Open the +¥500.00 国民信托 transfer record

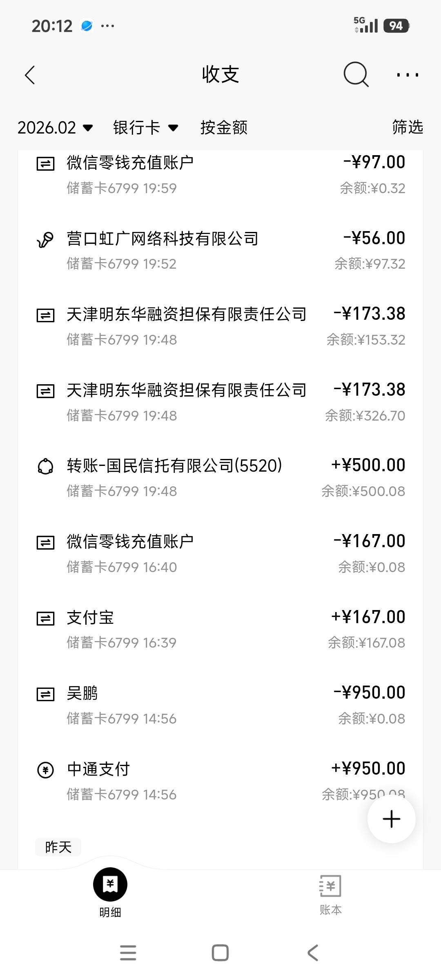[x=220, y=478]
